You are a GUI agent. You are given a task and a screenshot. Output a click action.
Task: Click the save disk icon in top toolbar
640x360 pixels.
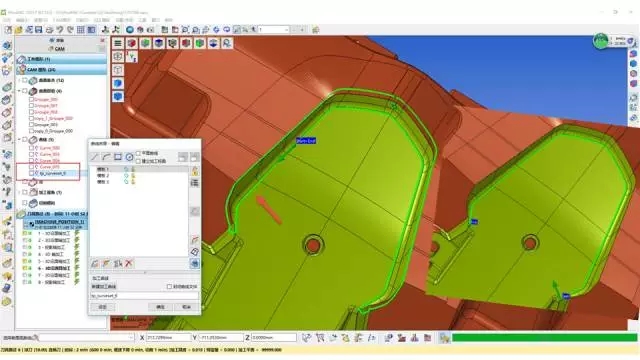[39, 30]
